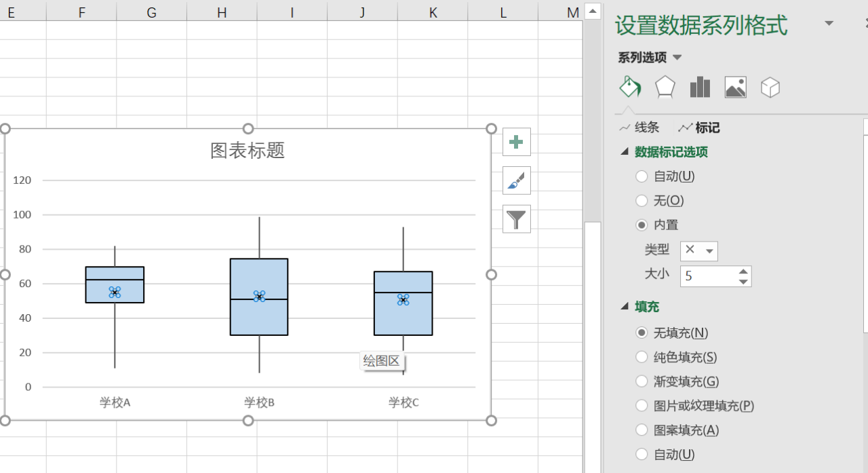Select the 自动(U) marker option

click(x=665, y=176)
